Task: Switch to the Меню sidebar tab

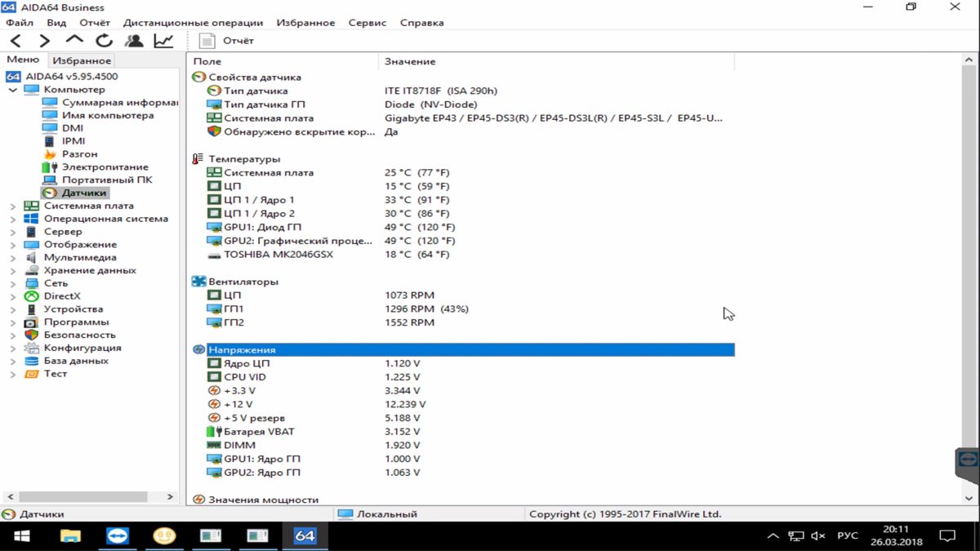Action: [23, 60]
